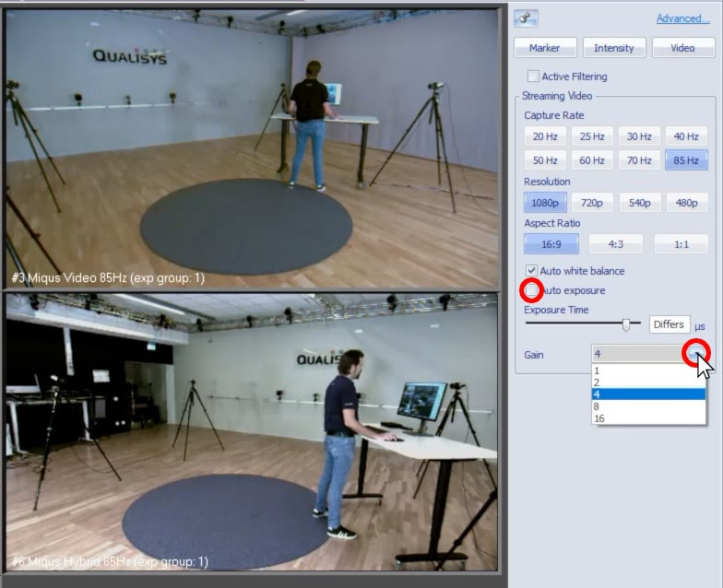723x588 pixels.
Task: Collapse the Gain dropdown arrow
Action: pos(696,354)
